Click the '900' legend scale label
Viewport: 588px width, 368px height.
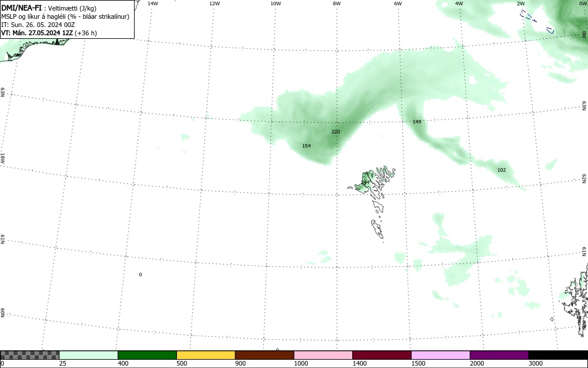[x=240, y=363]
